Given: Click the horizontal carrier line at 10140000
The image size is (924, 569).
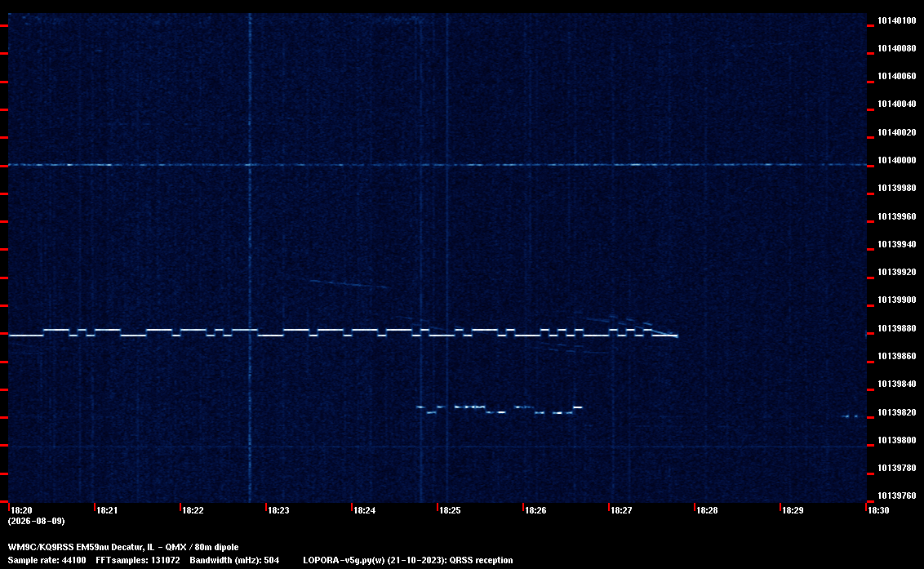Looking at the screenshot, I should [x=438, y=165].
